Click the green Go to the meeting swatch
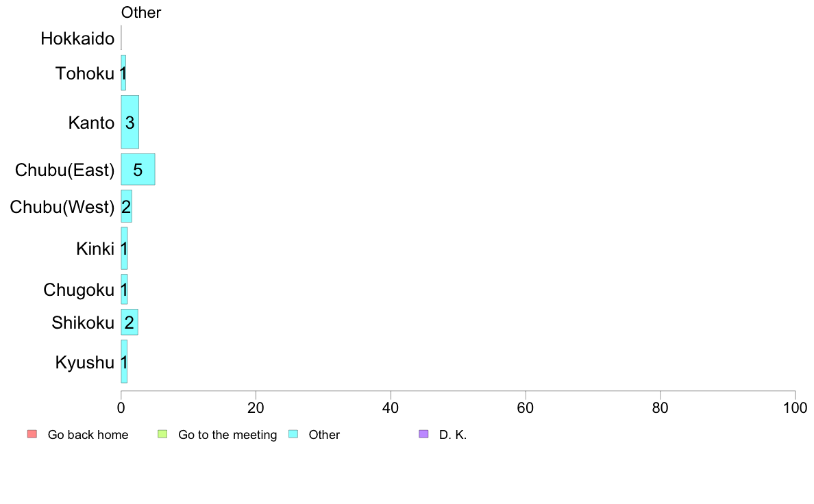This screenshot has width=814, height=504. pos(162,434)
